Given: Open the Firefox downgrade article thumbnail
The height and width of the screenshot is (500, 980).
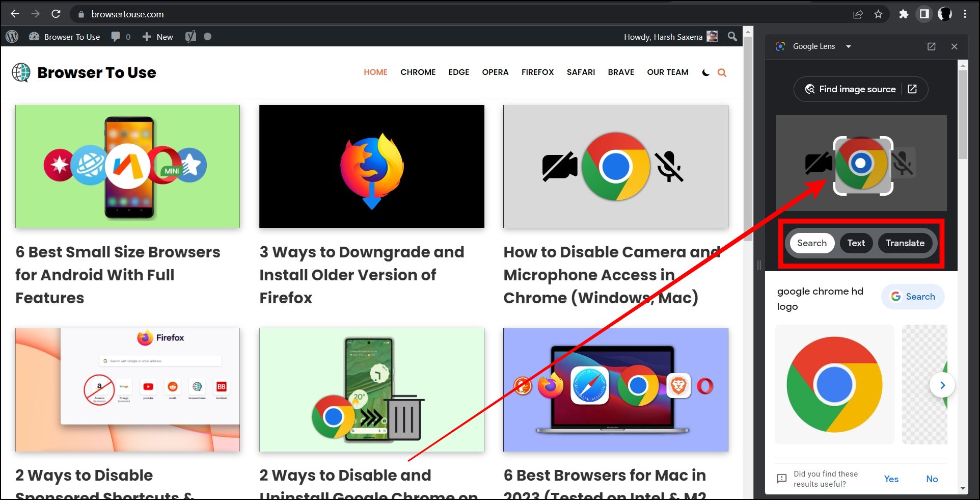Looking at the screenshot, I should (372, 166).
